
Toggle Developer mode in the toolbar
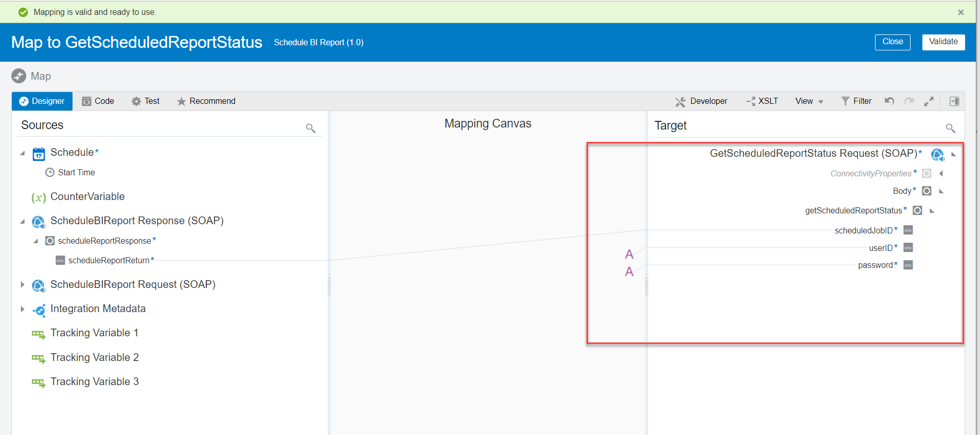[701, 101]
